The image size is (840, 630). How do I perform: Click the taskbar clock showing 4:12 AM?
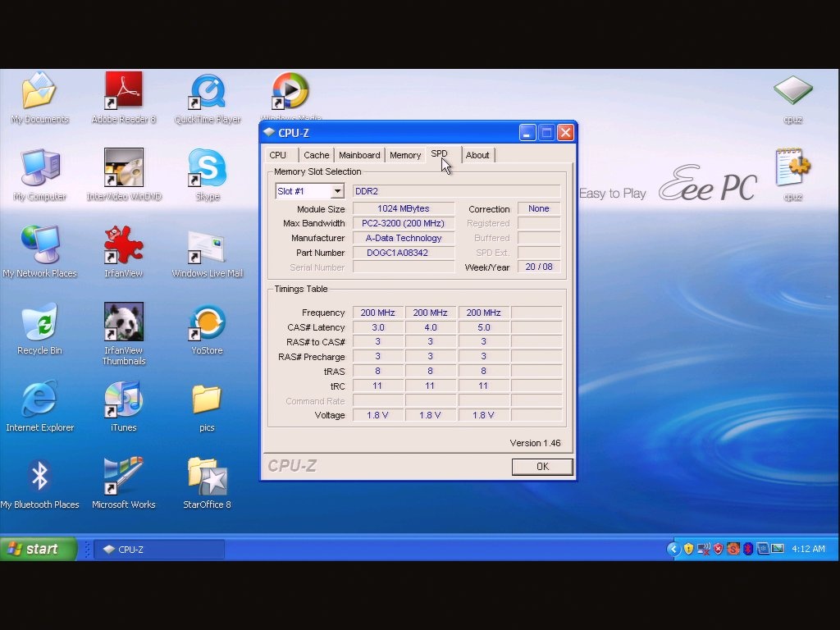pos(808,549)
